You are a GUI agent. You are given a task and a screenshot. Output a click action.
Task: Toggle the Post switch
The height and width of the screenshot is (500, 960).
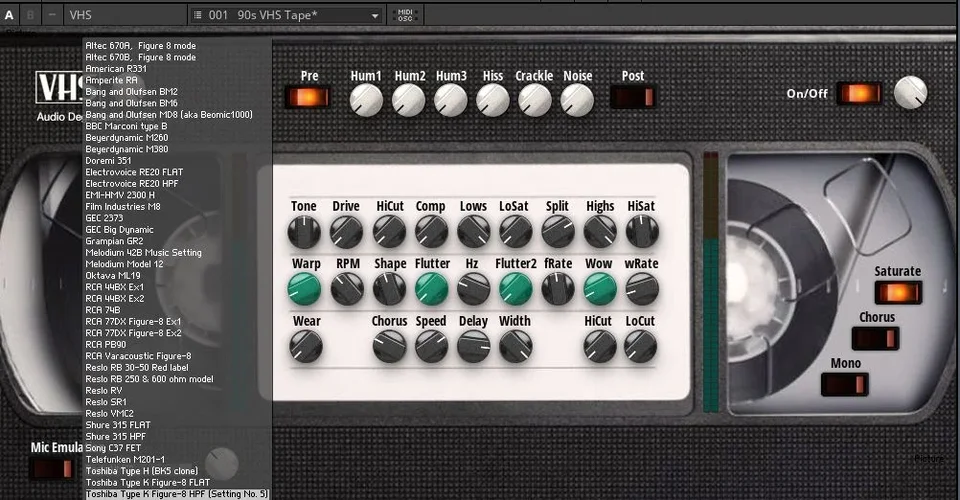coord(633,97)
